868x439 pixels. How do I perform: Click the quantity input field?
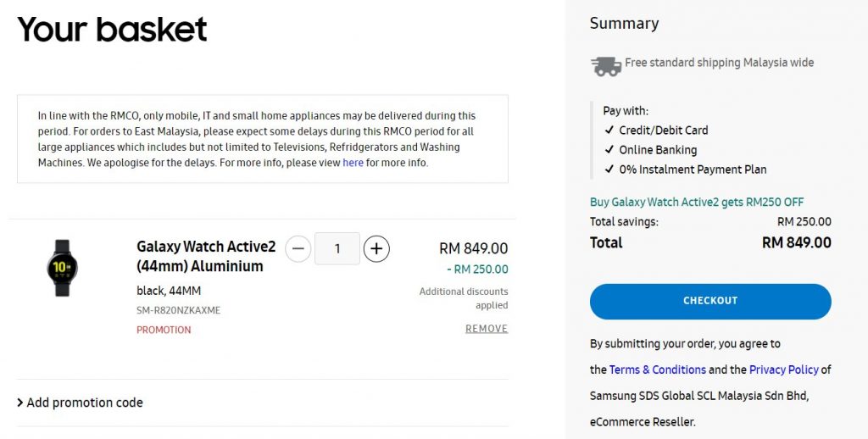point(337,248)
